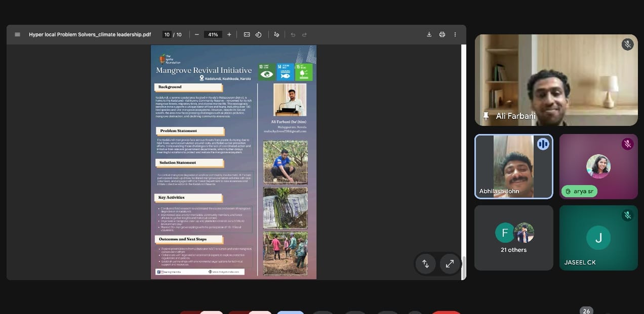Select Ali Farbani's pinned video tile
644x314 pixels.
coord(556,80)
